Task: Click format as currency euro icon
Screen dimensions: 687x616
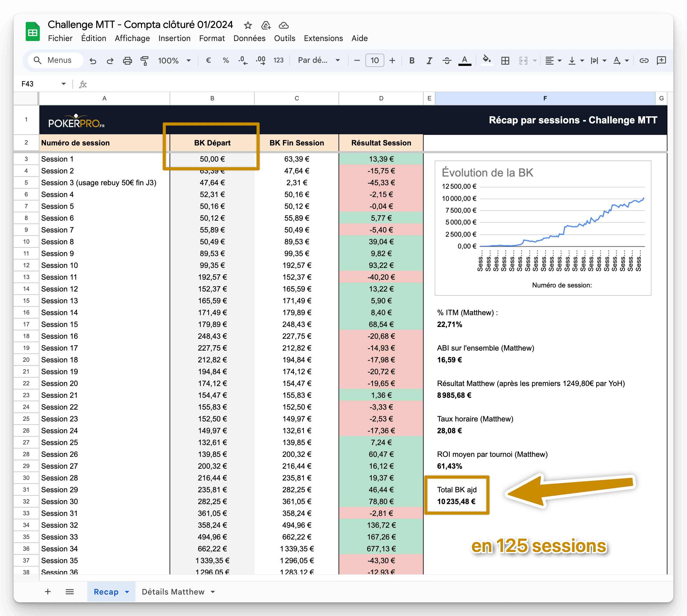Action: [x=208, y=61]
